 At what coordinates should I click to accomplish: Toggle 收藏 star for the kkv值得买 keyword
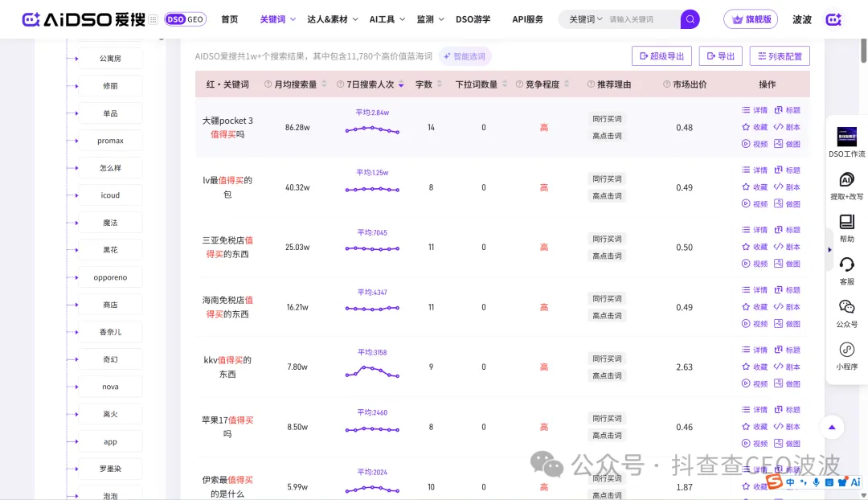pos(754,367)
